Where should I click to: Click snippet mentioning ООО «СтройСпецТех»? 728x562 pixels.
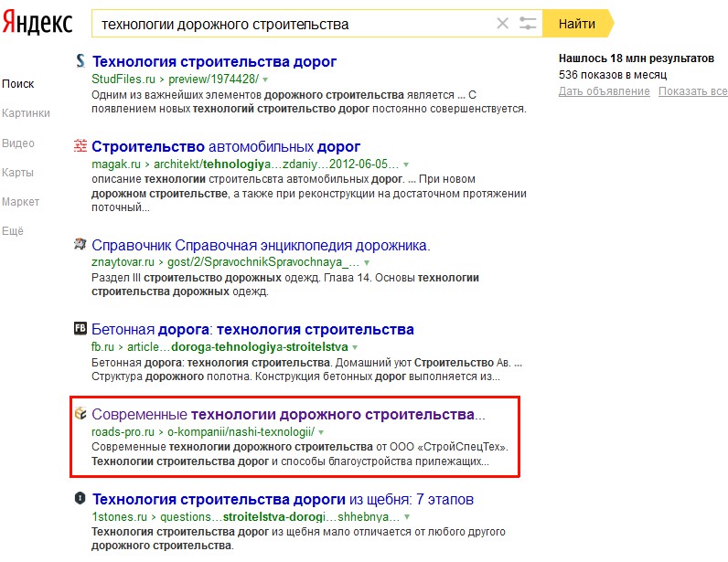coord(300,454)
